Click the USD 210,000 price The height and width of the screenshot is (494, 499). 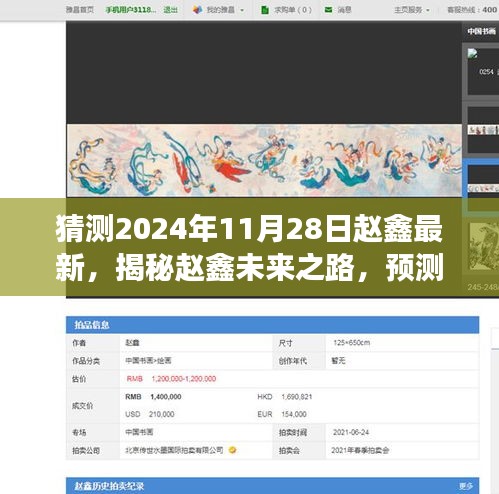pos(150,414)
